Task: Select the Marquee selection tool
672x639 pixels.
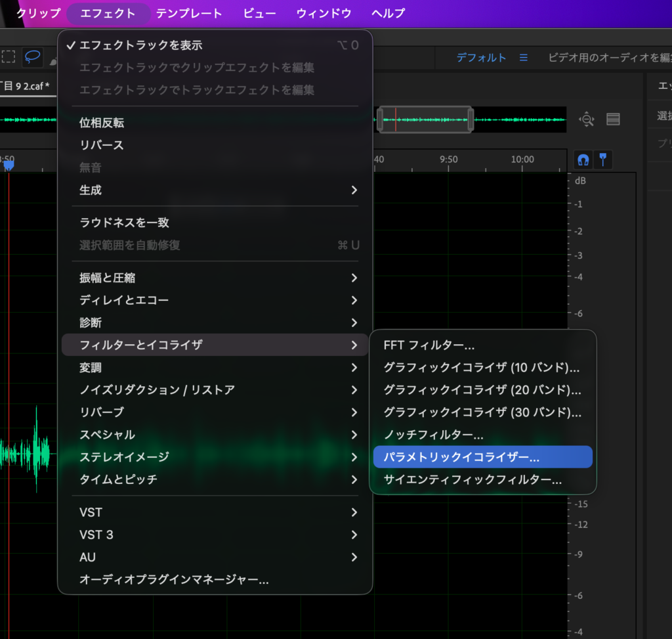Action: (x=8, y=57)
